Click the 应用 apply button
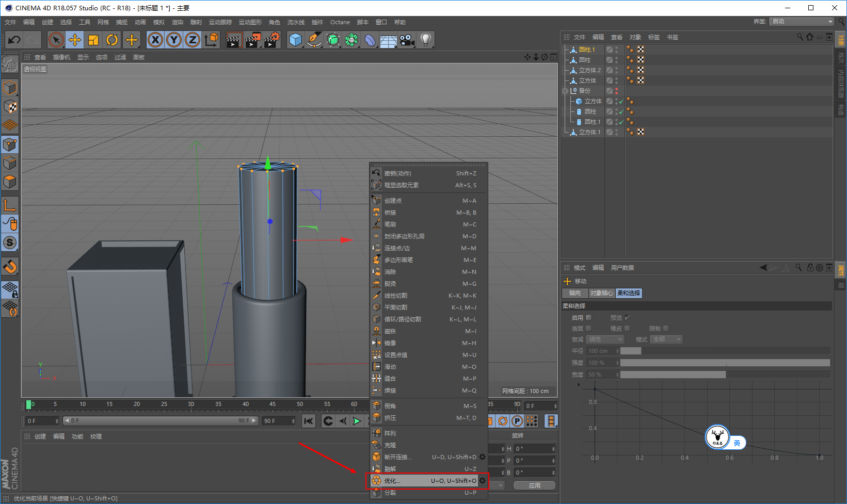 (535, 485)
